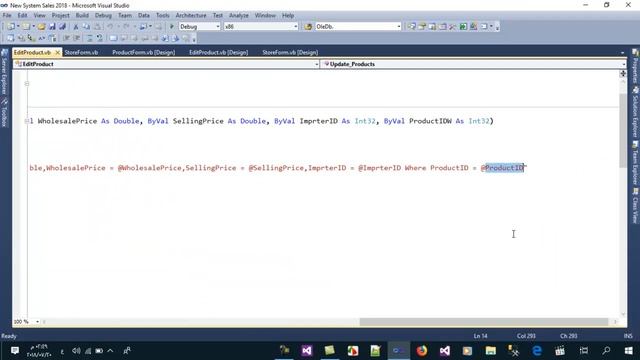Open the Analyze menu
Screen dimensions: 640x360
coord(238,16)
